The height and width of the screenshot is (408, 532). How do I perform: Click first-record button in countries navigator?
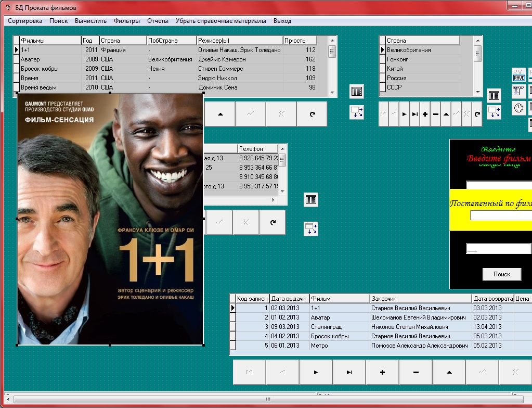[383, 114]
